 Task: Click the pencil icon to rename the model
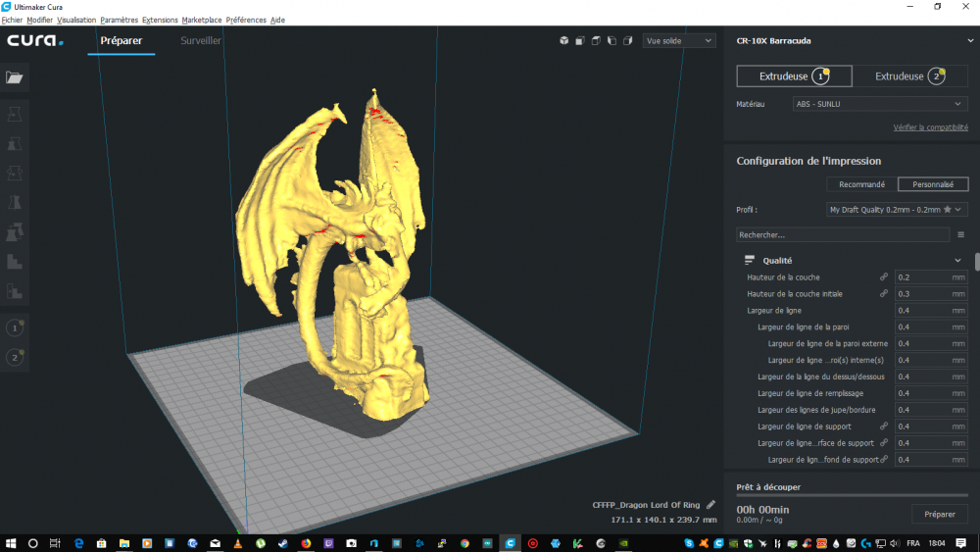click(710, 505)
